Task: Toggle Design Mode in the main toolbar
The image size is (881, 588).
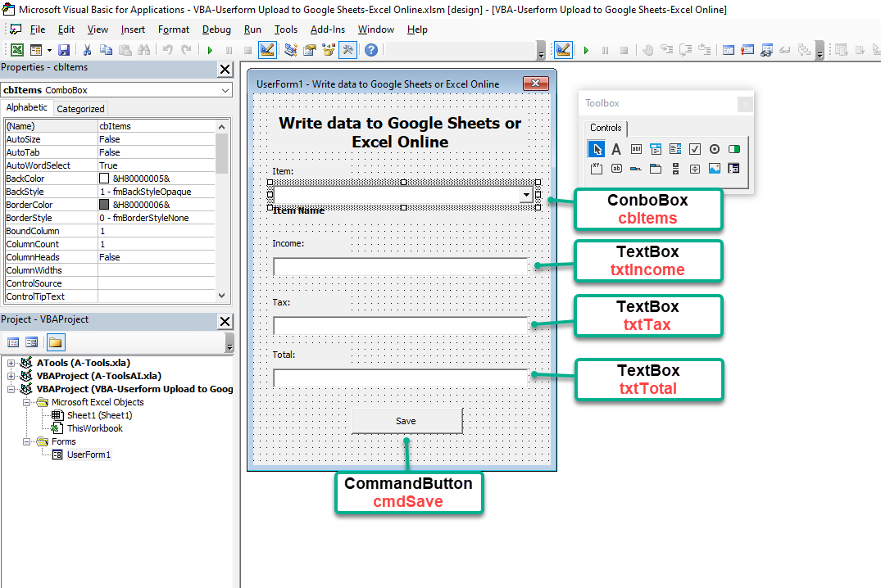Action: pyautogui.click(x=267, y=51)
